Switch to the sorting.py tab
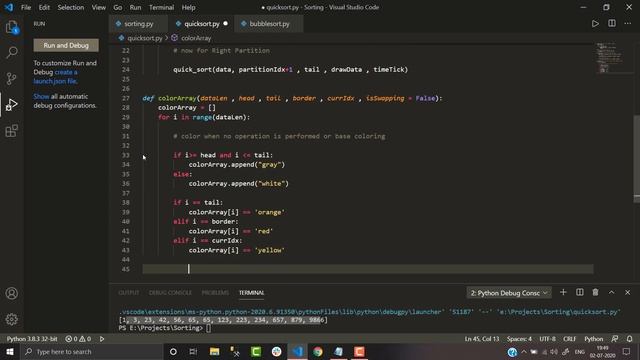Image resolution: width=640 pixels, height=360 pixels. (138, 24)
